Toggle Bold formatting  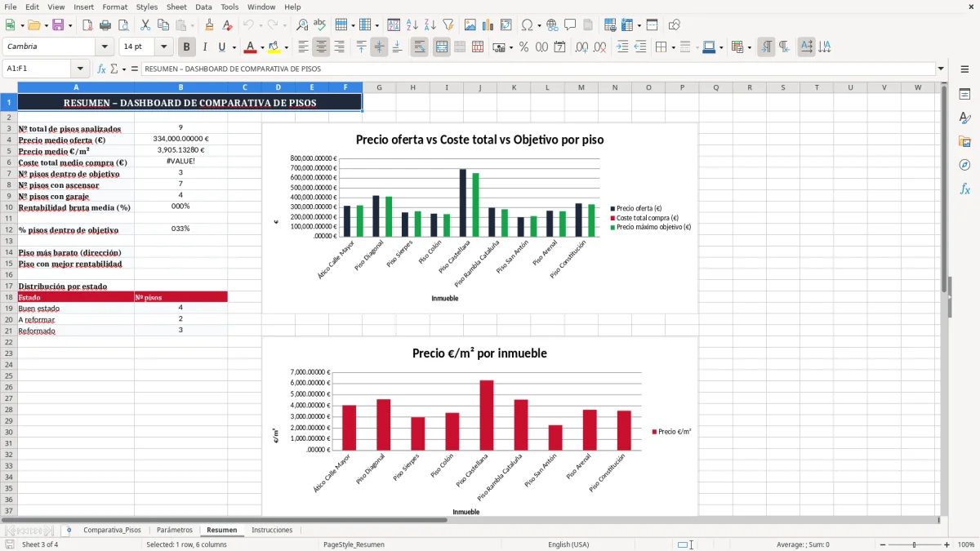(187, 47)
